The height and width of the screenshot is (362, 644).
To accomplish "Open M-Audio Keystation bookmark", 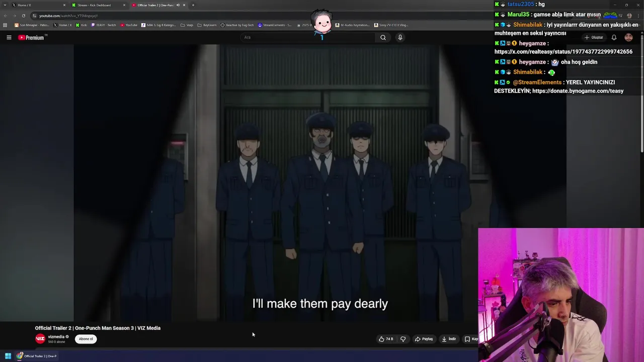I will 352,25.
